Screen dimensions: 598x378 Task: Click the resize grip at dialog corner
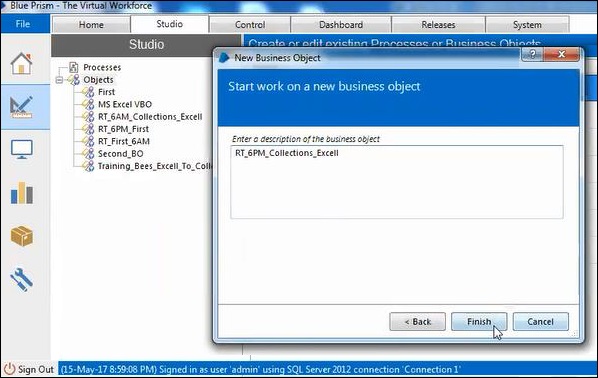pos(574,334)
